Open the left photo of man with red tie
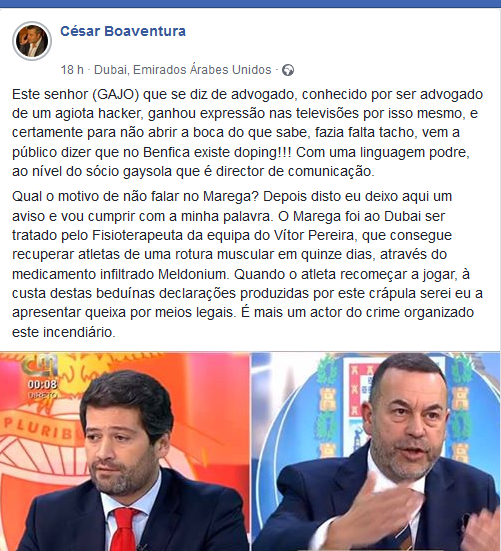501x551 pixels. click(x=125, y=452)
